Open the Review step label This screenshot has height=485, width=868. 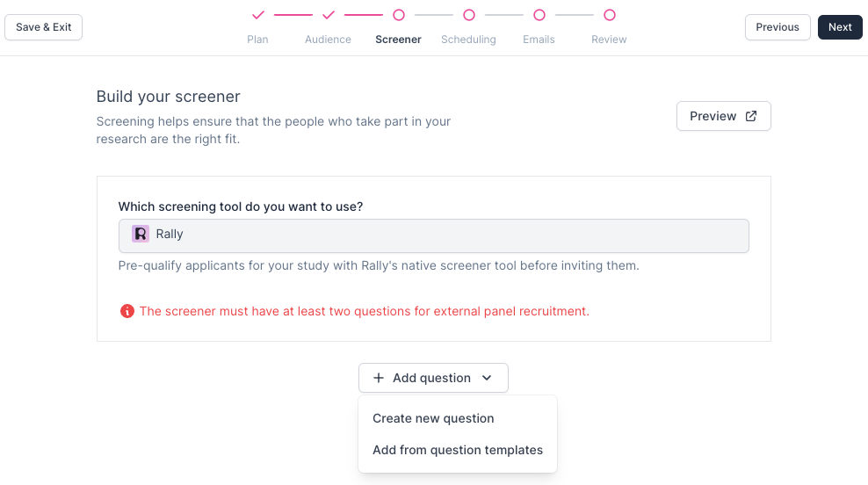(609, 40)
